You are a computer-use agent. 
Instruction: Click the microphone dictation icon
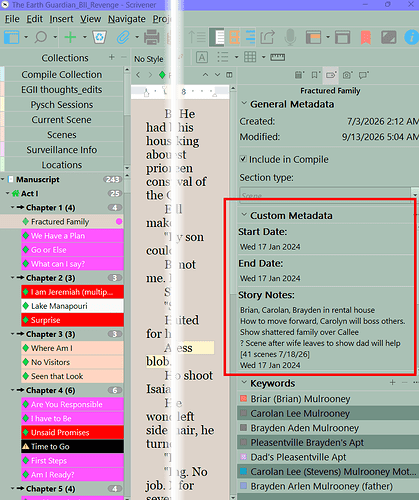tap(290, 37)
